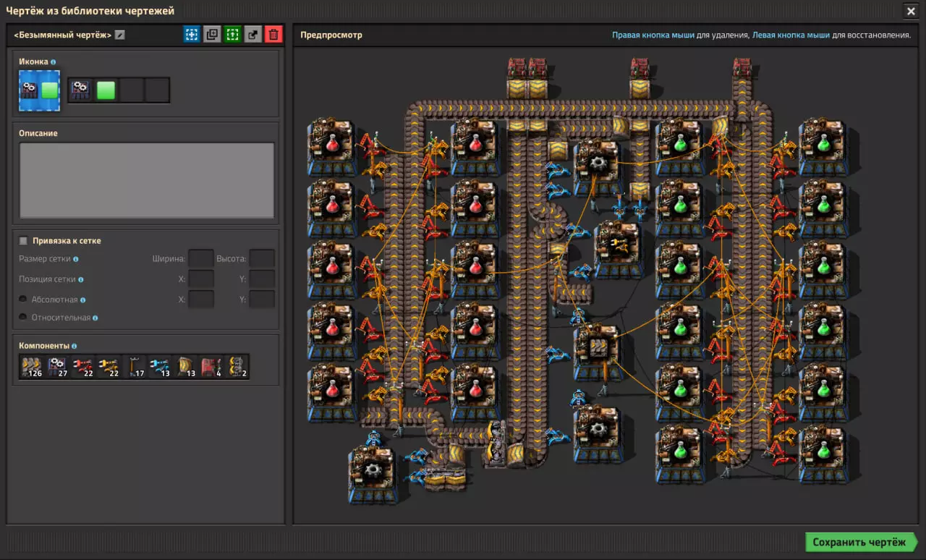
Task: Click the blue select new contents icon
Action: [x=191, y=35]
